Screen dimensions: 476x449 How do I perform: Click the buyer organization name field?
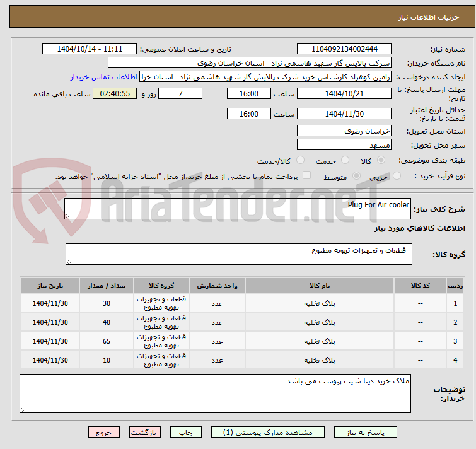pyautogui.click(x=250, y=63)
